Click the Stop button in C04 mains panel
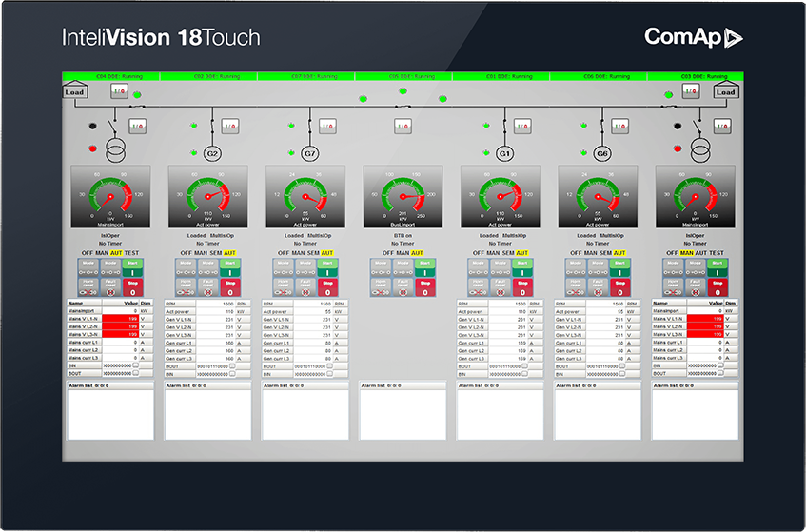806x532 pixels. [x=132, y=287]
